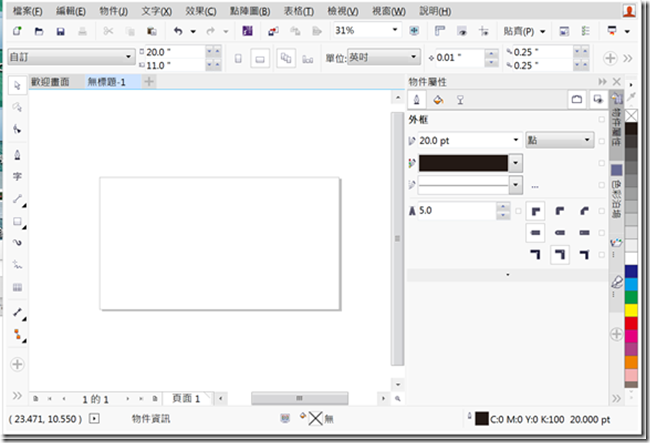
Task: Open the 英吋 units dropdown
Action: tap(413, 57)
